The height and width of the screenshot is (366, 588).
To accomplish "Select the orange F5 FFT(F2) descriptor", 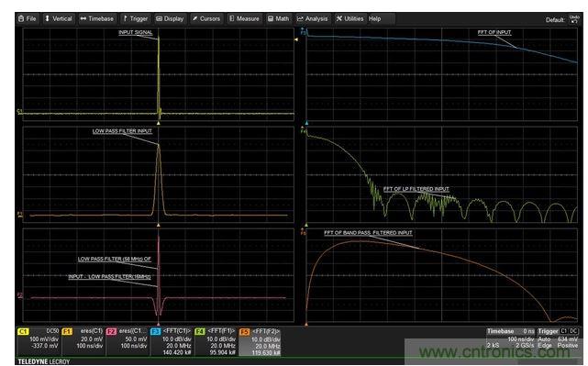I will pos(260,341).
